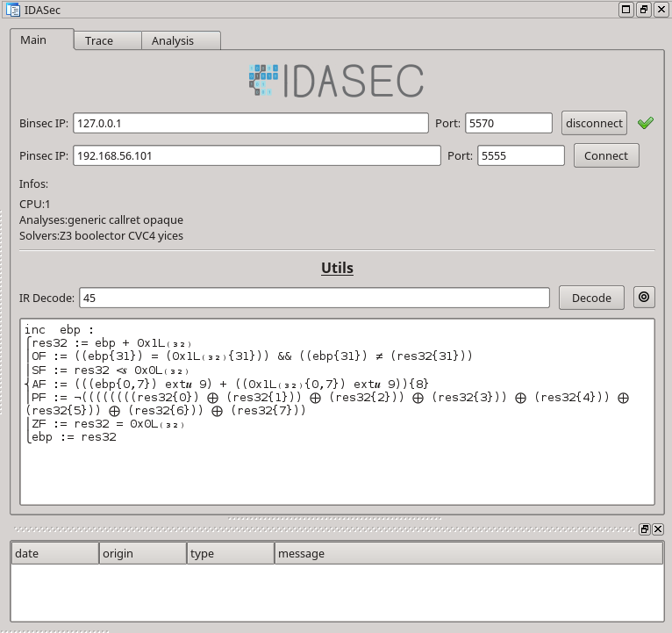Click the Pinsec Port field showing 5555
The width and height of the screenshot is (672, 633).
521,155
